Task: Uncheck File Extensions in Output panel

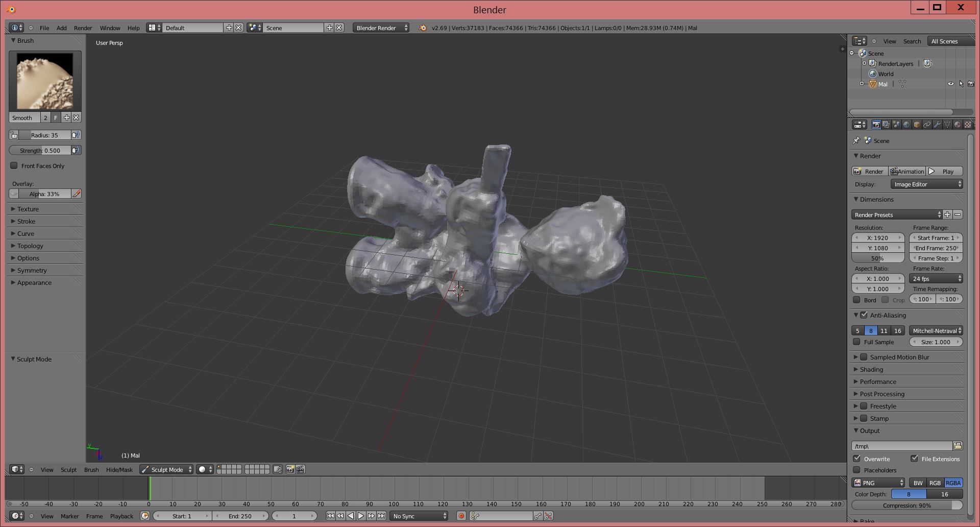Action: 914,459
